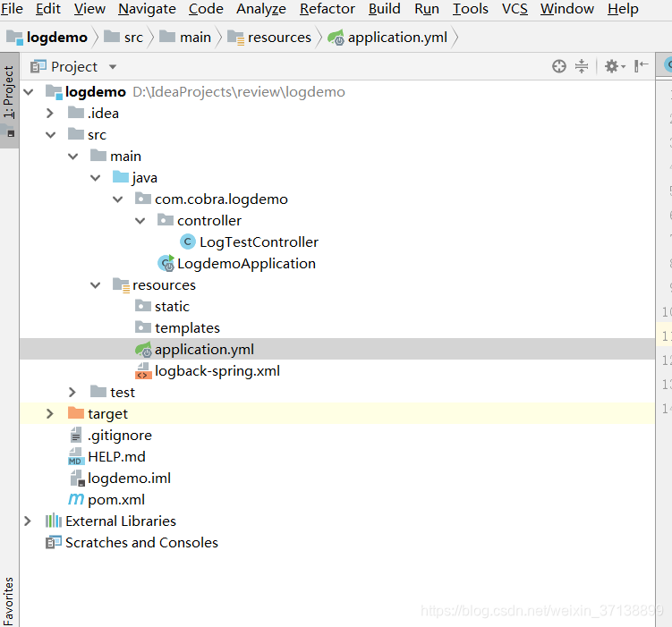672x627 pixels.
Task: Click the controller package icon
Action: [x=166, y=220]
